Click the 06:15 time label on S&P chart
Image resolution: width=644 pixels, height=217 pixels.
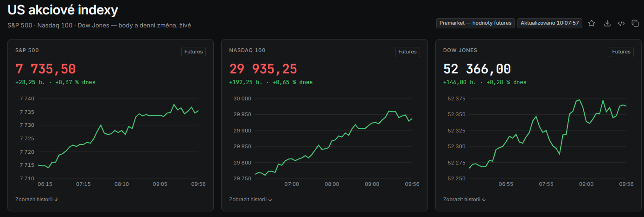pos(45,184)
